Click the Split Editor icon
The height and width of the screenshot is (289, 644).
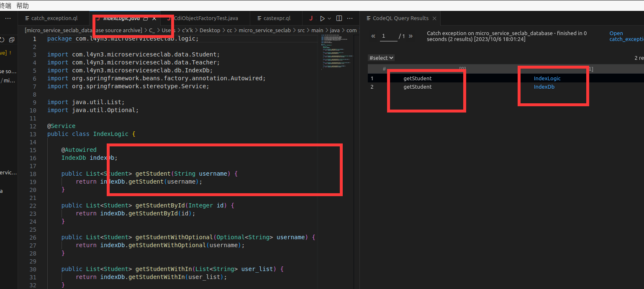click(339, 18)
